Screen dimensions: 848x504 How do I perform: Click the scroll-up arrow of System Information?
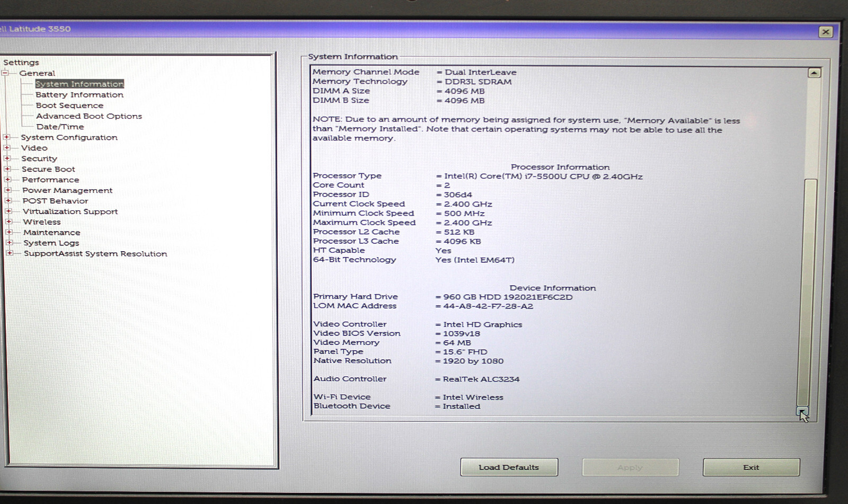815,73
